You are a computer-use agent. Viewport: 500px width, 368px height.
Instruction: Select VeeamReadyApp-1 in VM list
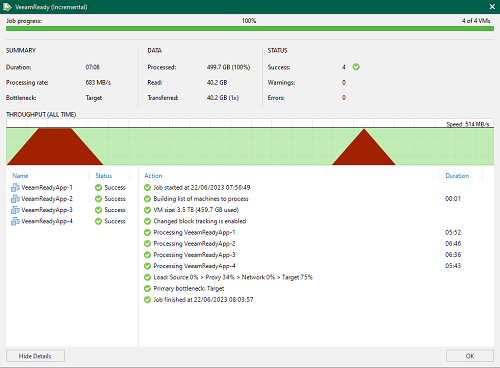[x=47, y=188]
